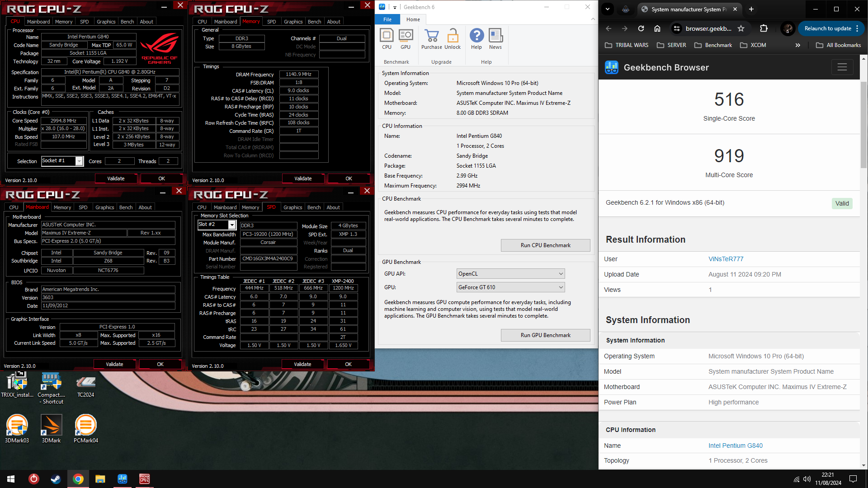This screenshot has width=868, height=488.
Task: Open the GeForce GT 610 GPU dropdown
Action: click(x=510, y=287)
